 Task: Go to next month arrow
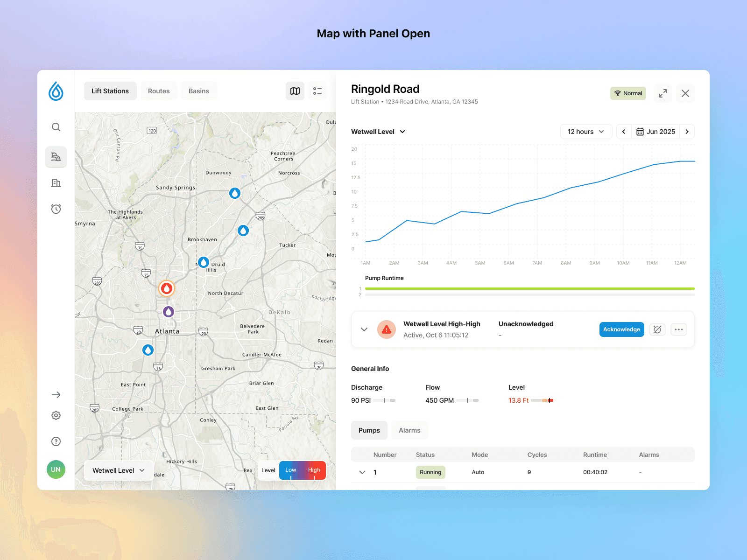[687, 132]
